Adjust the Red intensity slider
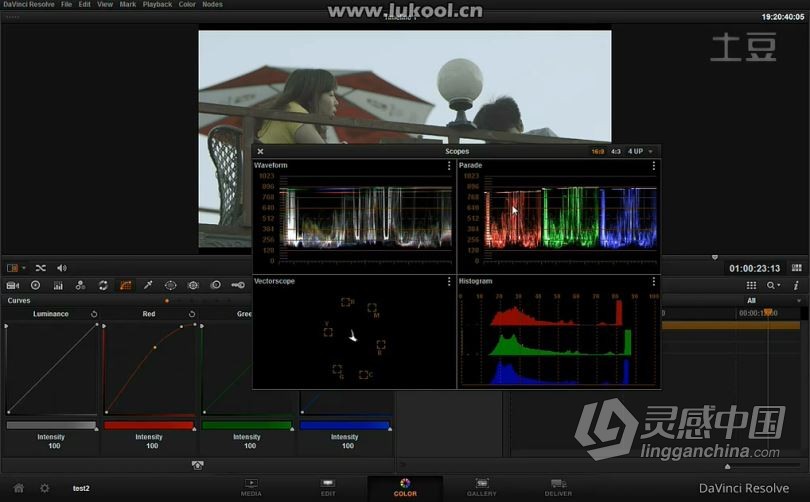The width and height of the screenshot is (810, 502). [x=149, y=426]
